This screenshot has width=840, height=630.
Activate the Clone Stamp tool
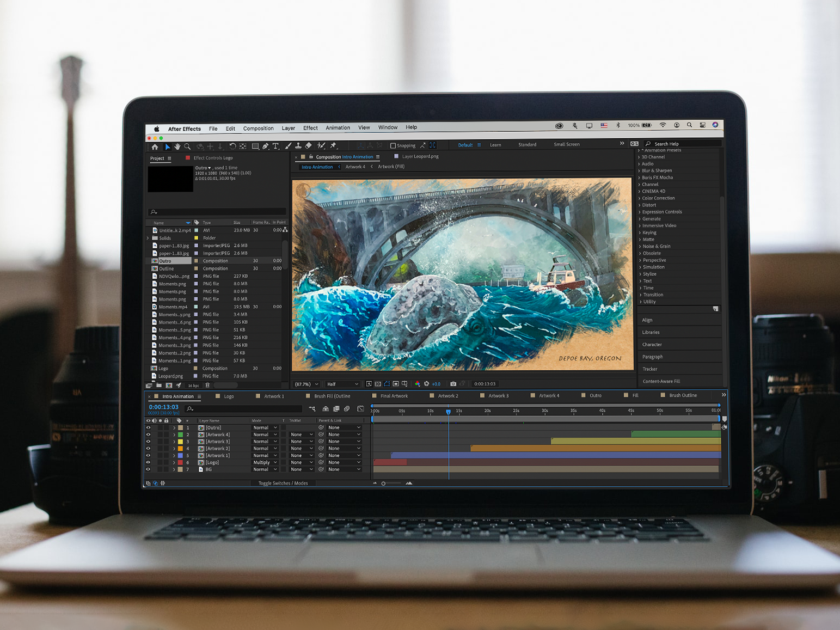(298, 146)
